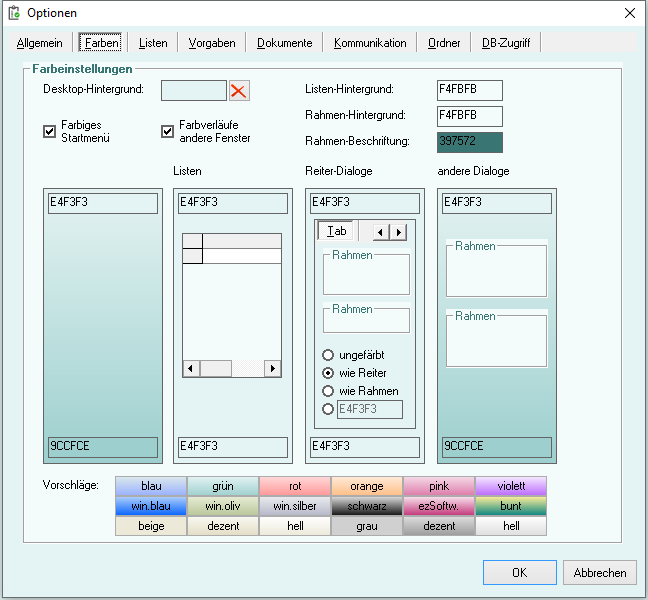Apply the orange color suggestion
This screenshot has width=648, height=600.
367,486
